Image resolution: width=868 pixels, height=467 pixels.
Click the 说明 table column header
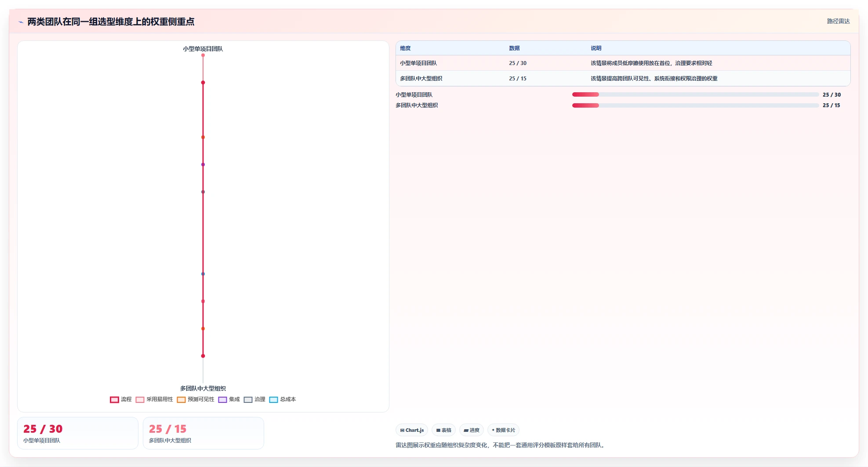[596, 48]
